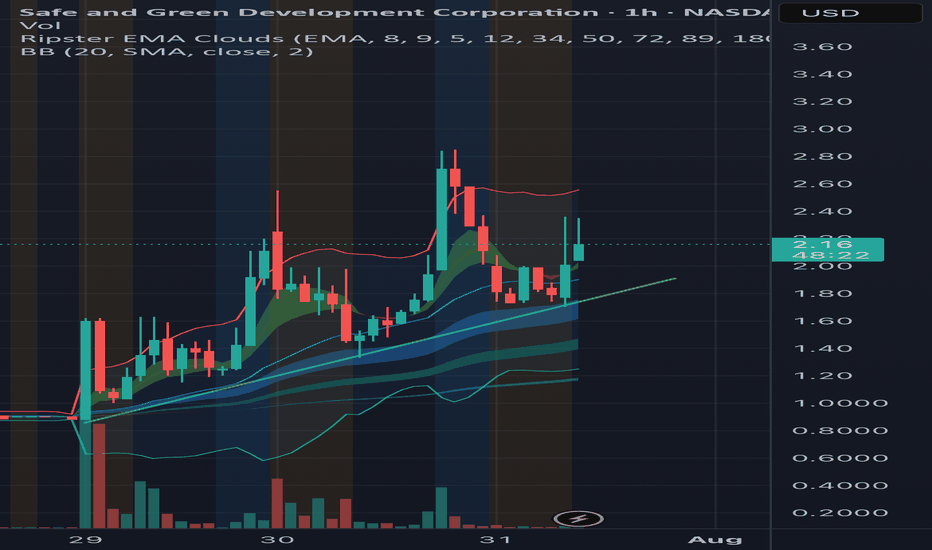The width and height of the screenshot is (932, 550).
Task: Click the 1.40 price axis label
Action: (823, 348)
